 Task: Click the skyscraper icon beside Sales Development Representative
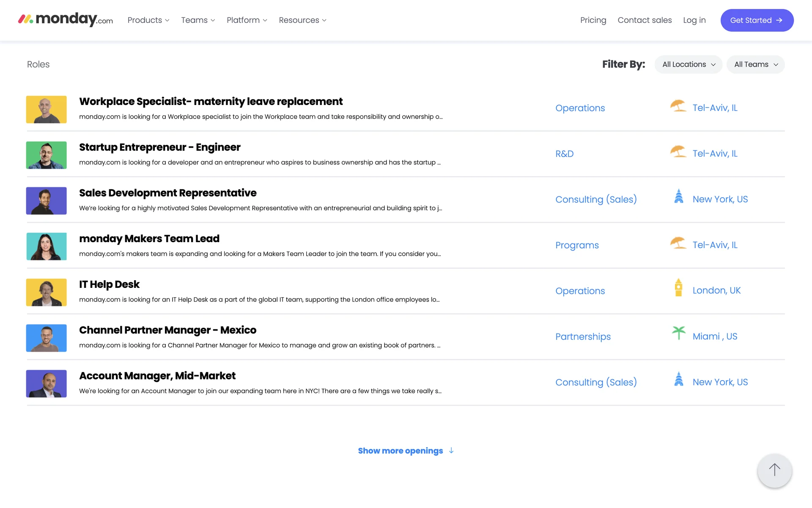678,196
